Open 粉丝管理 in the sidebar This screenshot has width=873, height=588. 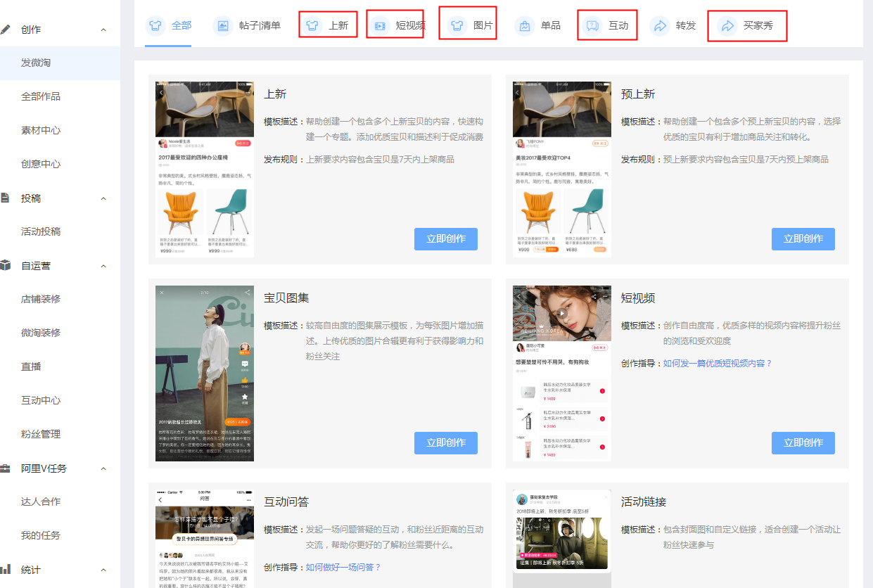pyautogui.click(x=41, y=434)
